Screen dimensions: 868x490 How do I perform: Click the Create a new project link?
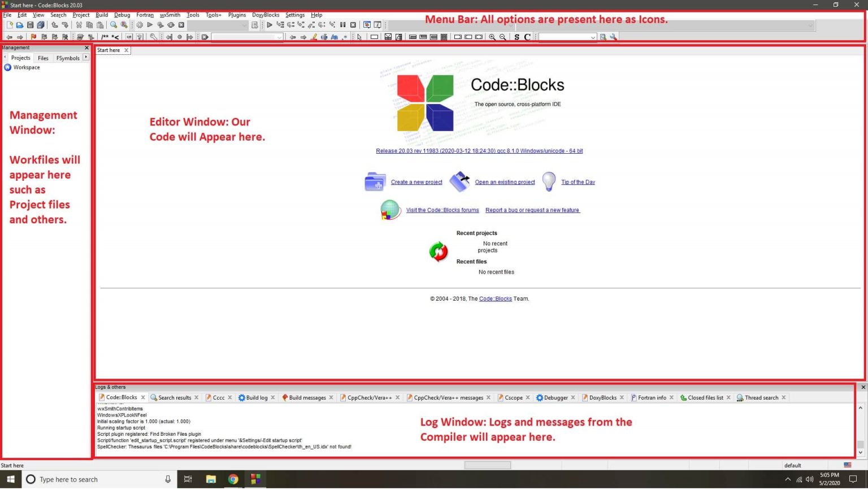click(x=416, y=182)
